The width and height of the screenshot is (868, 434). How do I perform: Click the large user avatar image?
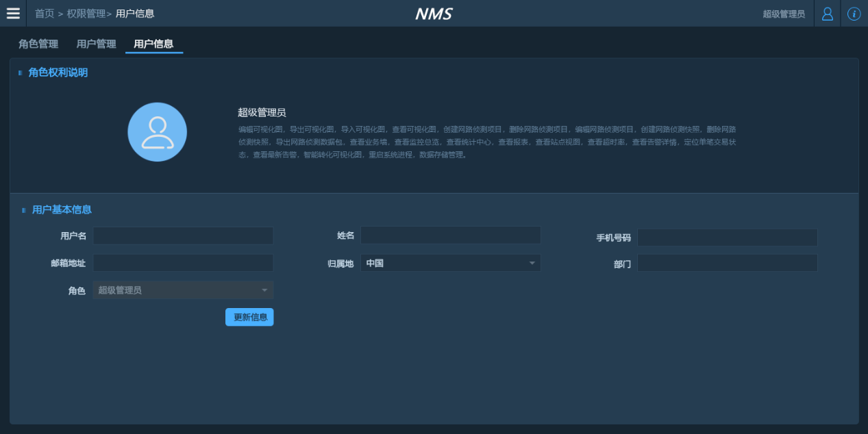pyautogui.click(x=157, y=132)
